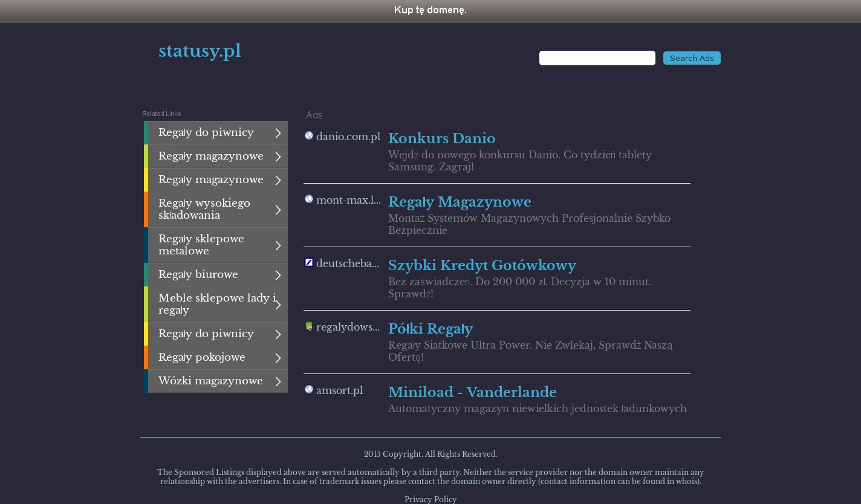Open the Miniload - Vanderlande ad
The height and width of the screenshot is (504, 861).
tap(472, 392)
